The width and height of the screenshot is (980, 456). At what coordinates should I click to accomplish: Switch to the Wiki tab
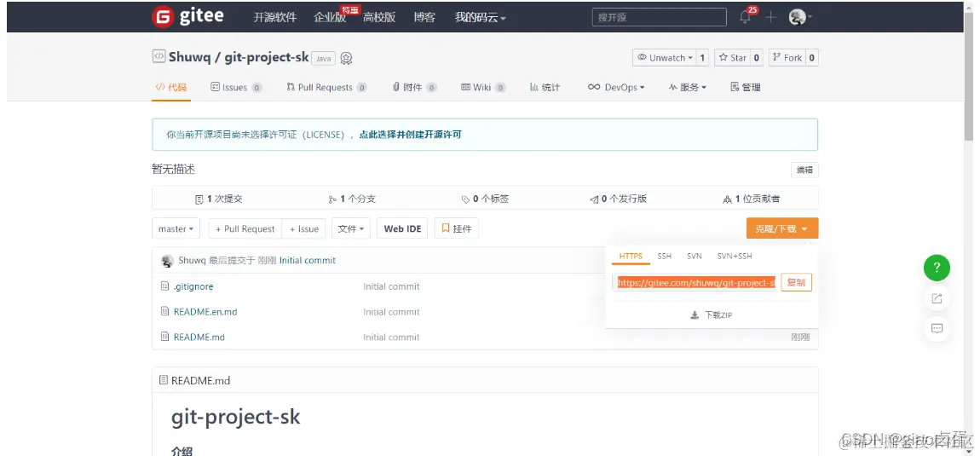tap(482, 88)
